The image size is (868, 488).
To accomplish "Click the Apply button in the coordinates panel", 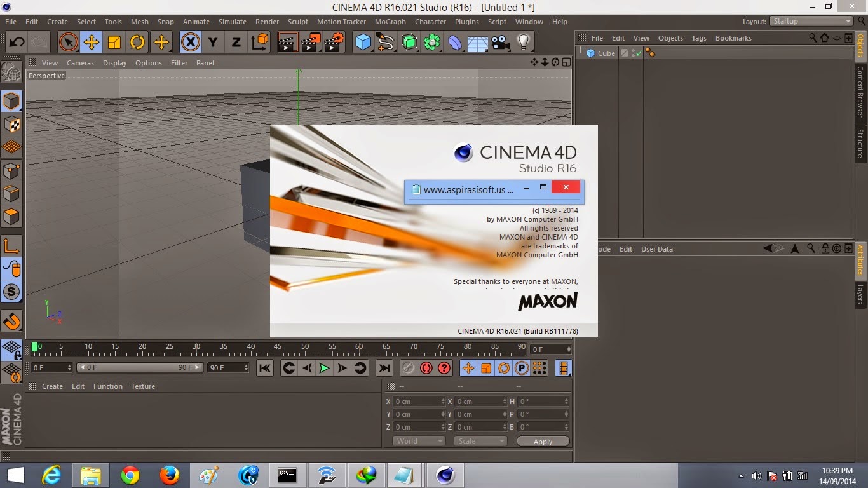I will pyautogui.click(x=542, y=440).
